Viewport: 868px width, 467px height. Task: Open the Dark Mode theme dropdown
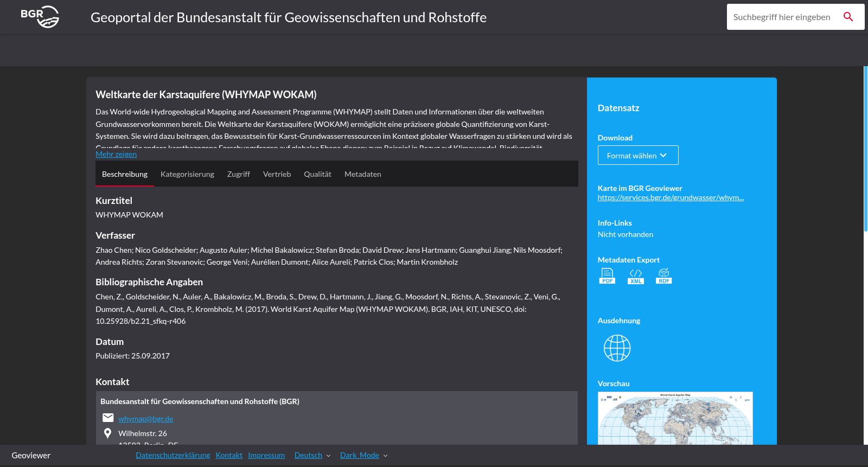[x=364, y=456]
